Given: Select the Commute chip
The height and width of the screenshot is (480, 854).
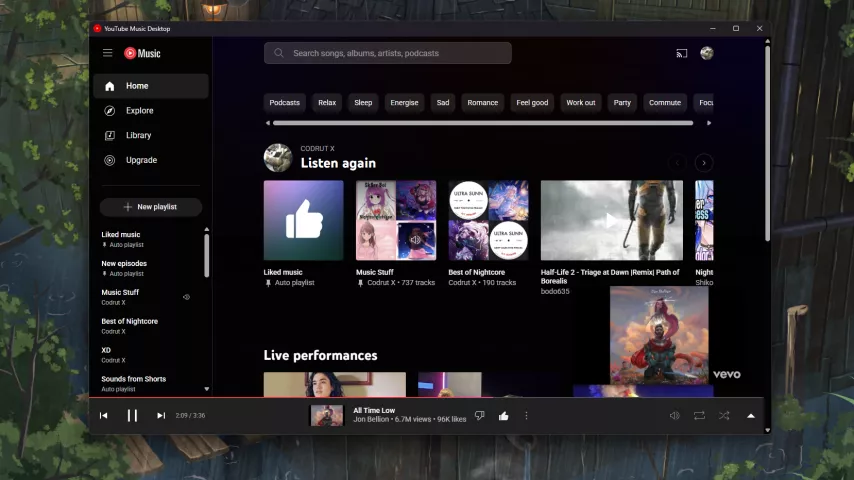Looking at the screenshot, I should click(x=664, y=102).
